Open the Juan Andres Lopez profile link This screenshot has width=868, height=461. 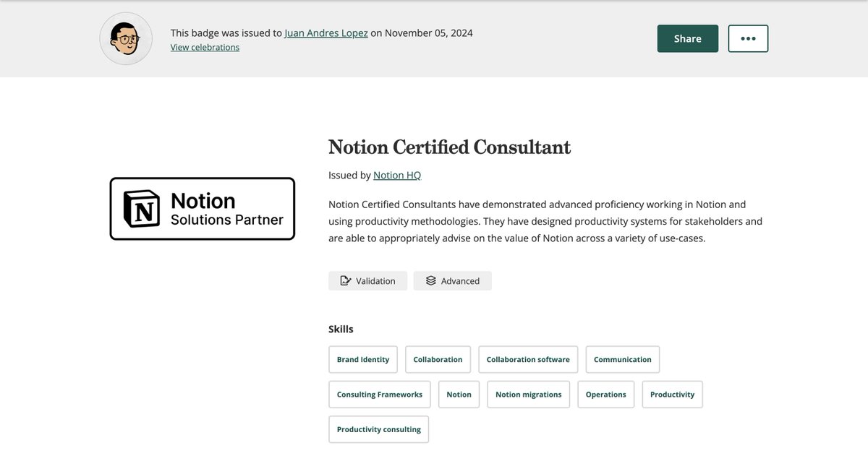pos(326,33)
